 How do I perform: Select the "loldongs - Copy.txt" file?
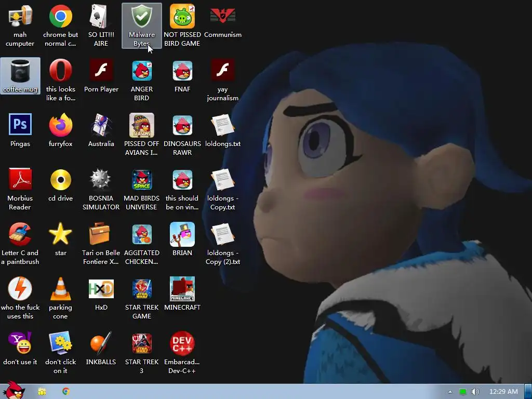pos(222,189)
